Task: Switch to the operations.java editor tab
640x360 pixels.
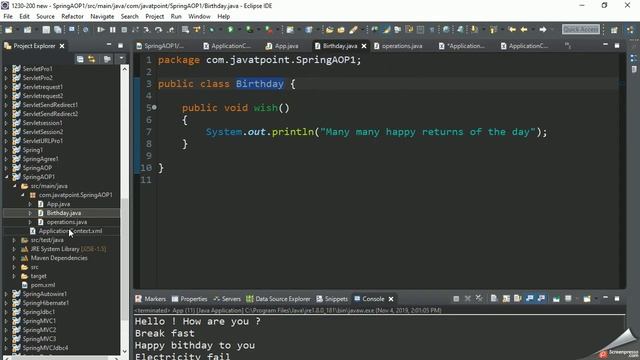Action: coord(398,46)
